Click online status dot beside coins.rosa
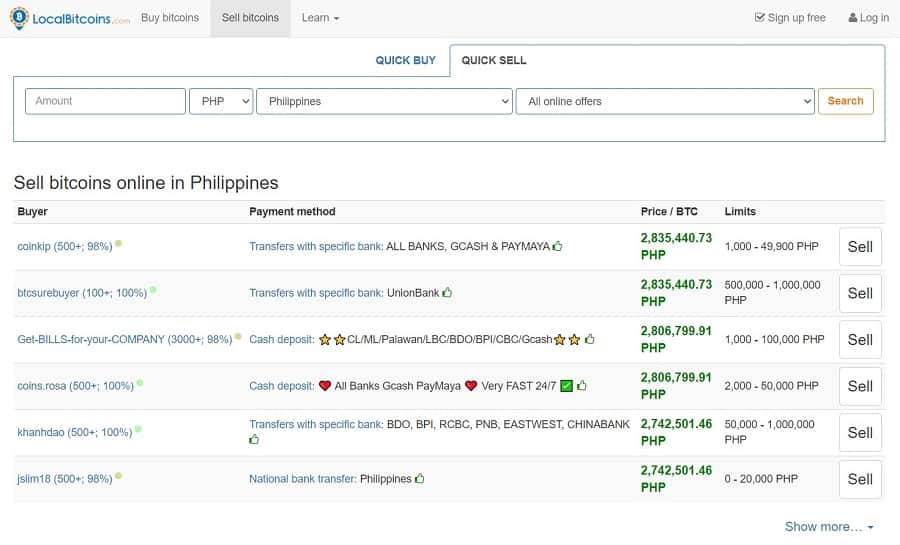900x545 pixels. (140, 383)
